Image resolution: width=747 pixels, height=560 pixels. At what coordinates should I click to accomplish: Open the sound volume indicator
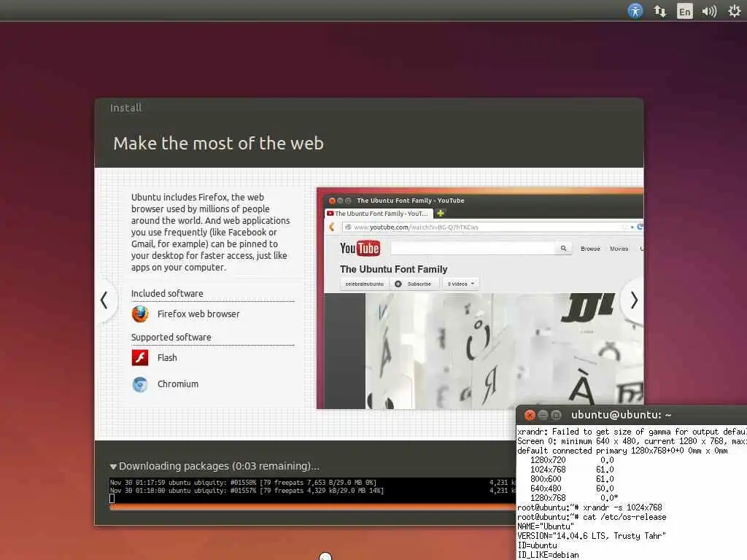[x=709, y=11]
